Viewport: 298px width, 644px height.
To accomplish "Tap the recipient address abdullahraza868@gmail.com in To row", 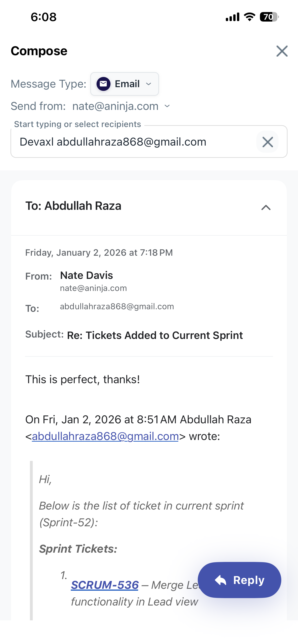I will point(117,306).
